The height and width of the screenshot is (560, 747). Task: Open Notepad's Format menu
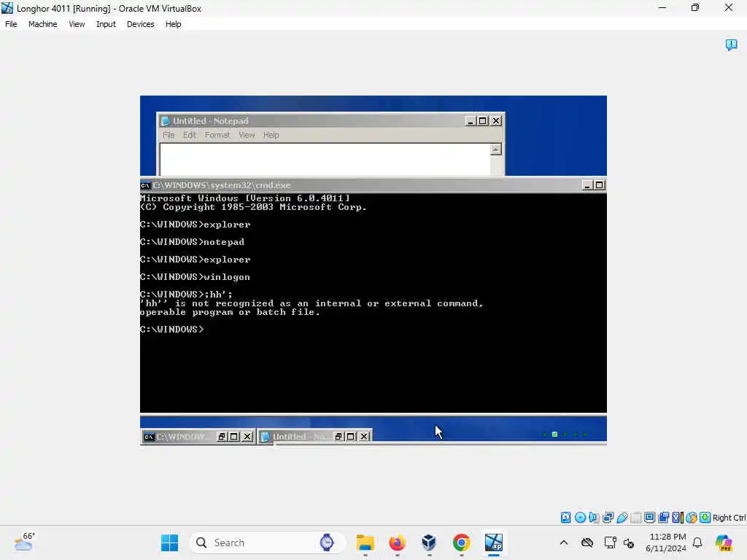(217, 135)
